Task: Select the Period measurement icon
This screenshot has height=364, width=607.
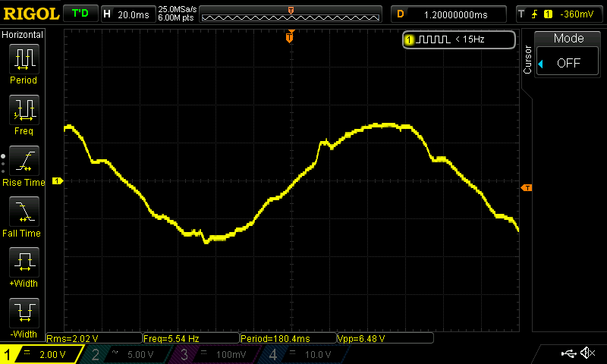Action: (x=24, y=59)
